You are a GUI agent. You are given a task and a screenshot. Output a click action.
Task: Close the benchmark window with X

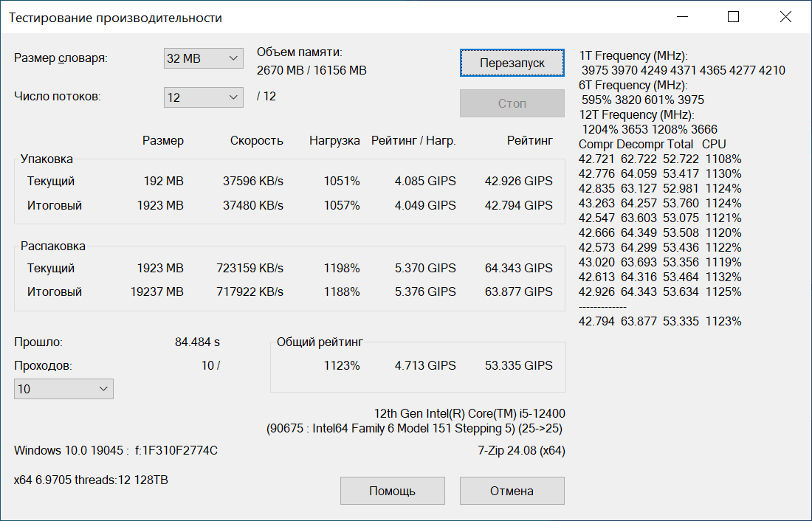785,17
